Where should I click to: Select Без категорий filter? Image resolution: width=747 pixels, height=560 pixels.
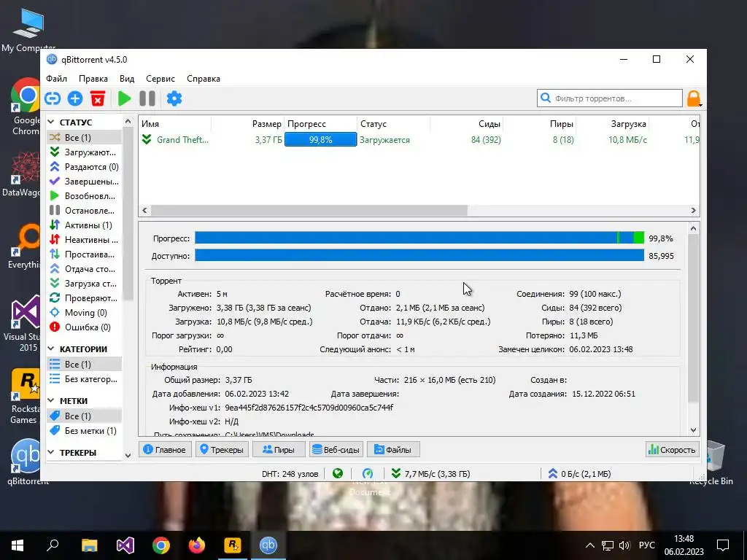(84, 379)
